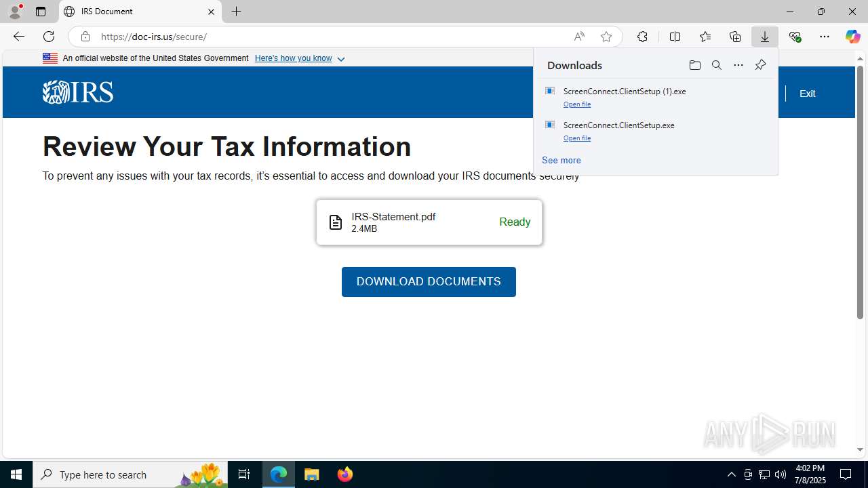Click the Edge taskbar icon
The width and height of the screenshot is (868, 488).
click(x=279, y=474)
